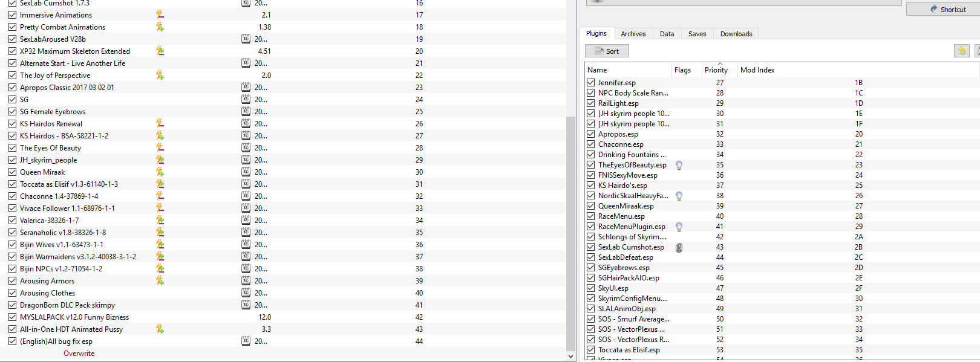The image size is (980, 362).
Task: Click conflict flag for Chaconne 1.4-37869-1-4
Action: coord(160,196)
